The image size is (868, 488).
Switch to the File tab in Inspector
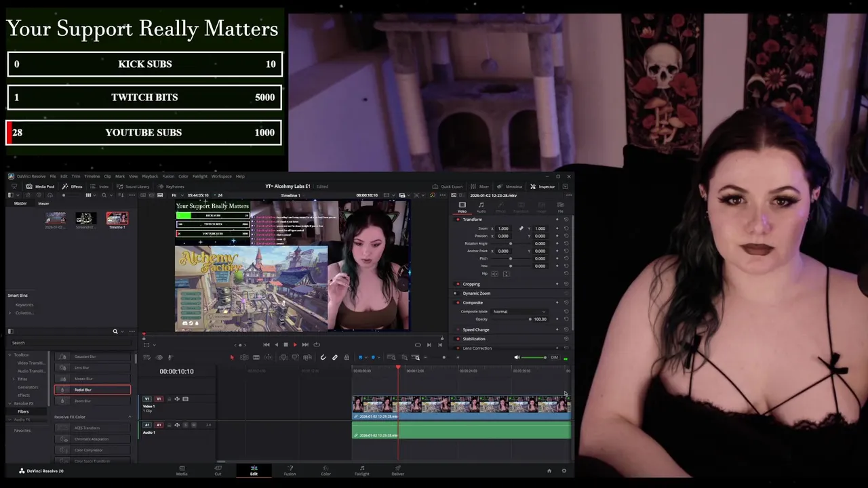tap(560, 207)
